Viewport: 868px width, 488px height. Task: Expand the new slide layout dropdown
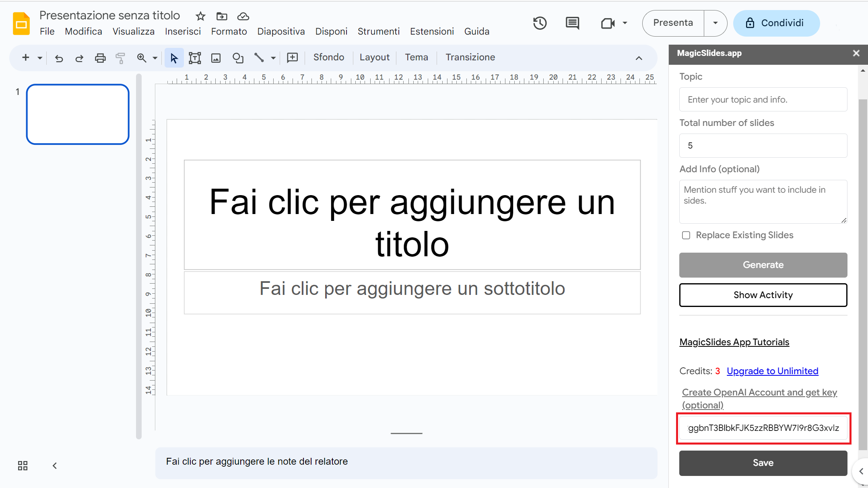tap(39, 58)
